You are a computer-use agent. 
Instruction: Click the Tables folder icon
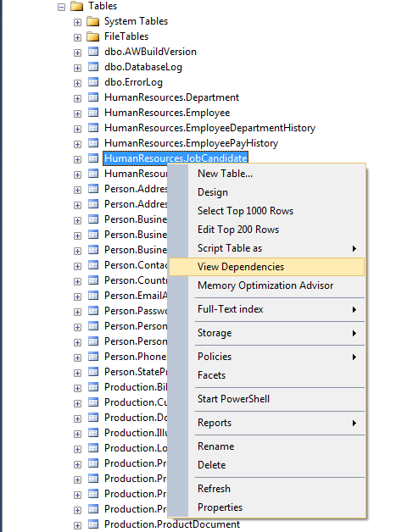pyautogui.click(x=77, y=6)
